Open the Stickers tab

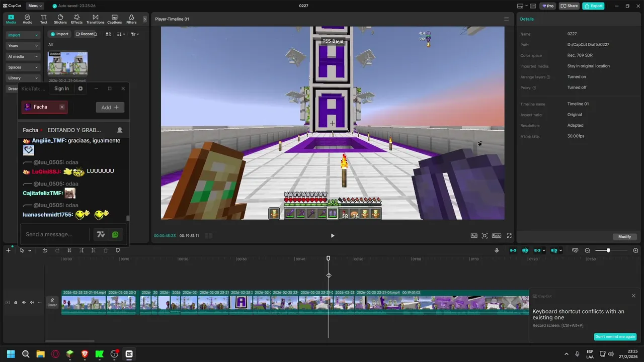click(x=60, y=19)
